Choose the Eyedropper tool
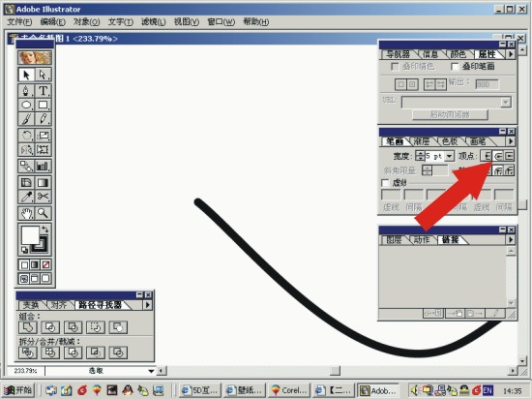The width and height of the screenshot is (532, 399). click(x=26, y=197)
